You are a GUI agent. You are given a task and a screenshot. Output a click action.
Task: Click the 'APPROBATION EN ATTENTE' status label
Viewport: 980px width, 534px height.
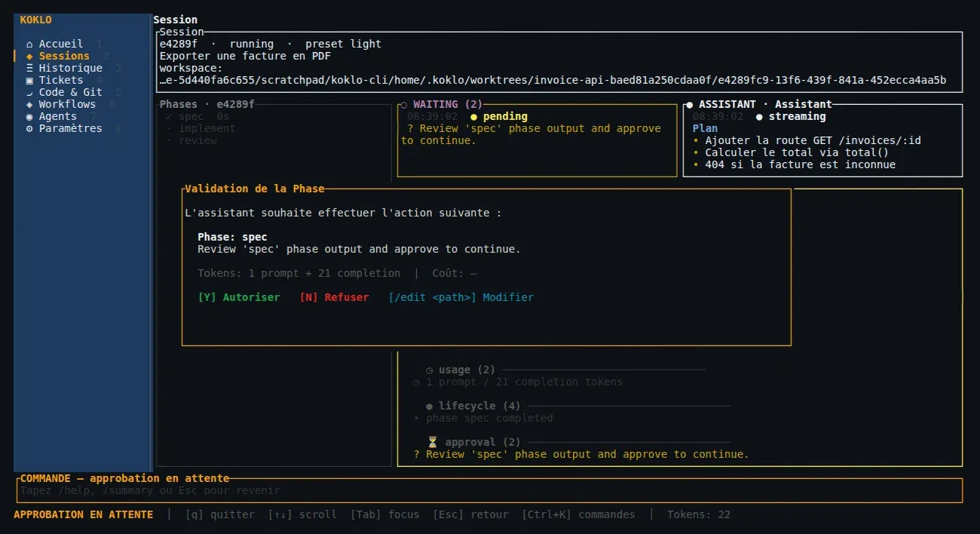point(83,514)
